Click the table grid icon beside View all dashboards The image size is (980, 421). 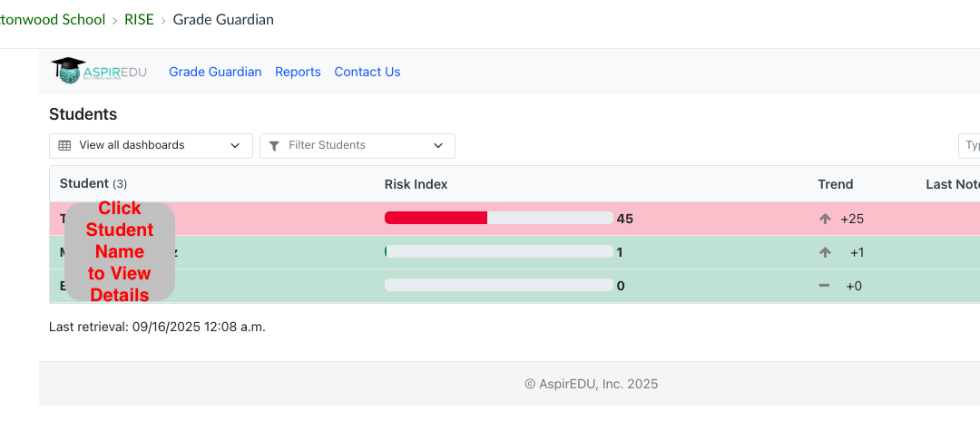tap(64, 145)
